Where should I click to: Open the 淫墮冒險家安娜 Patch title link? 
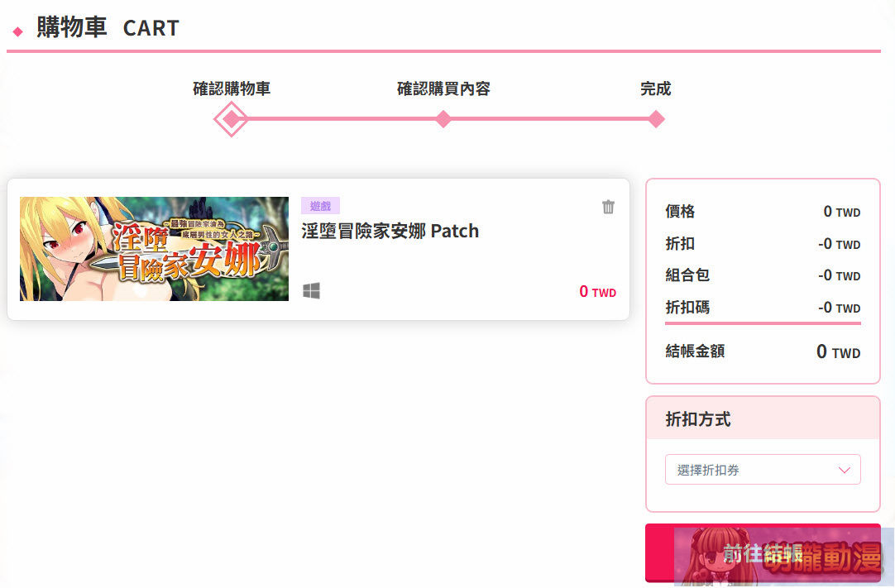(390, 232)
